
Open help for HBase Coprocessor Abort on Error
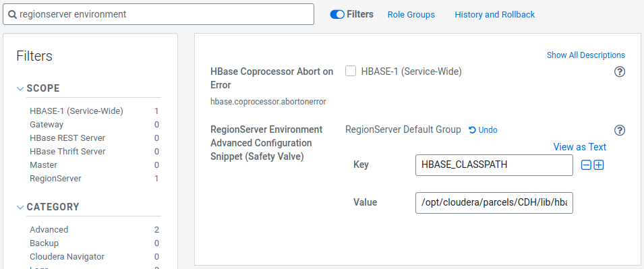[619, 72]
